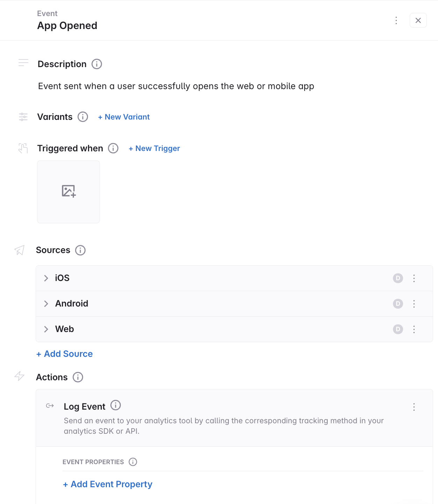Click Add Event Property link
438x504 pixels.
click(108, 484)
